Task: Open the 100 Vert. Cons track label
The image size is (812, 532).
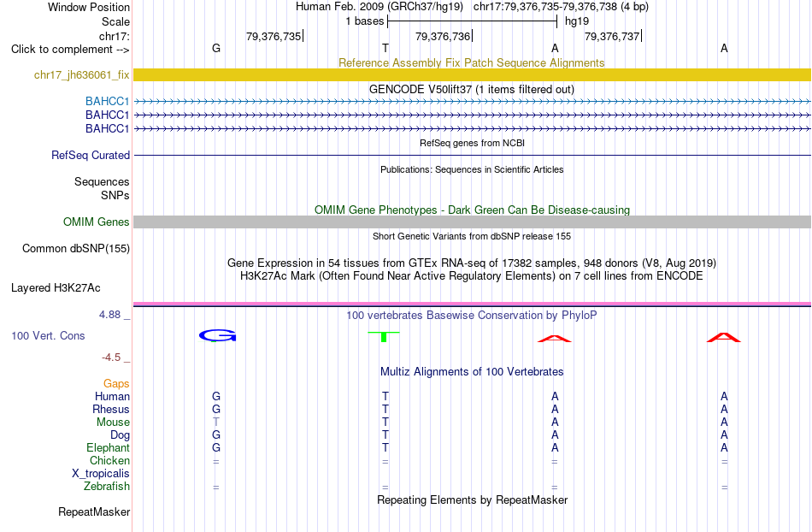Action: [x=48, y=335]
